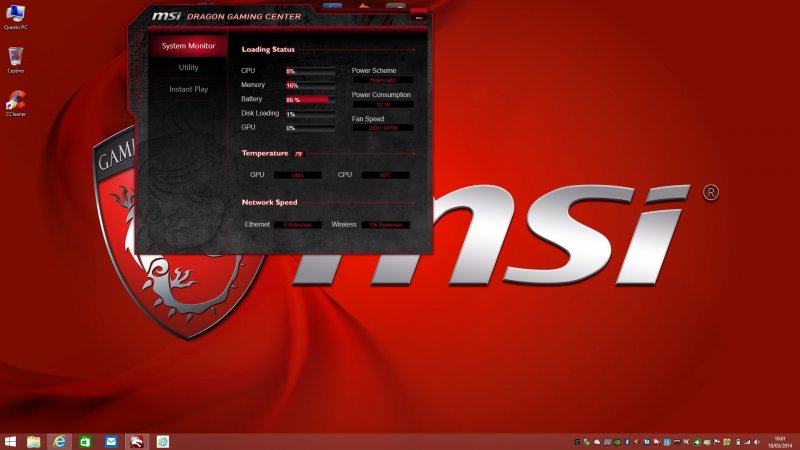Click the Network Speed heading
The width and height of the screenshot is (800, 450).
click(x=269, y=202)
